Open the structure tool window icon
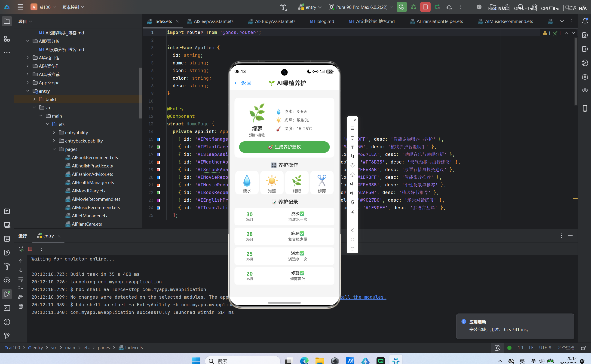 [7, 39]
